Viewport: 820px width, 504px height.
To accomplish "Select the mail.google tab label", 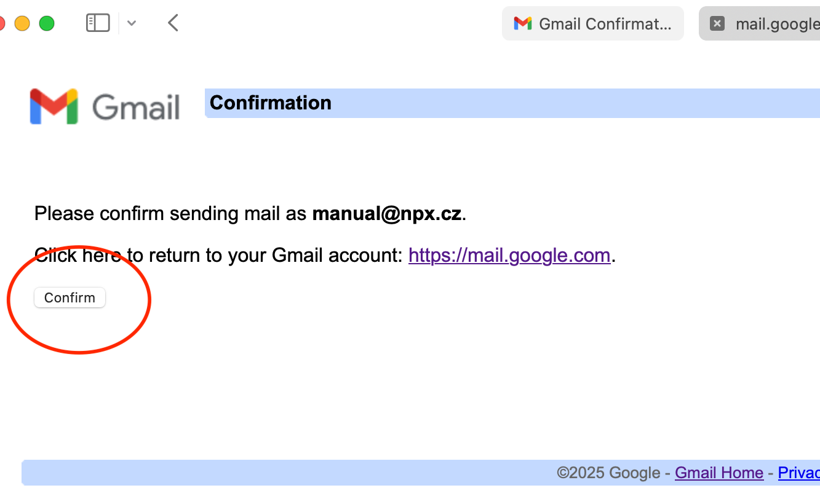I will (778, 24).
